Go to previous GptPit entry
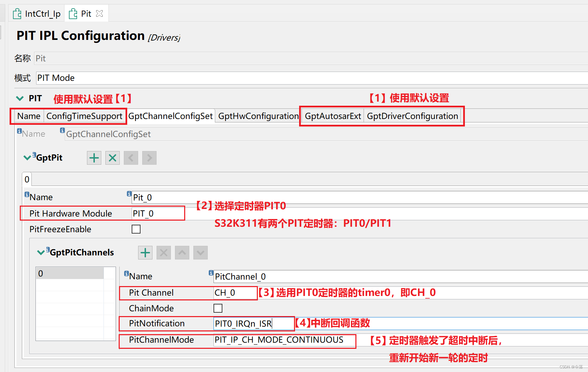The height and width of the screenshot is (372, 588). (131, 158)
